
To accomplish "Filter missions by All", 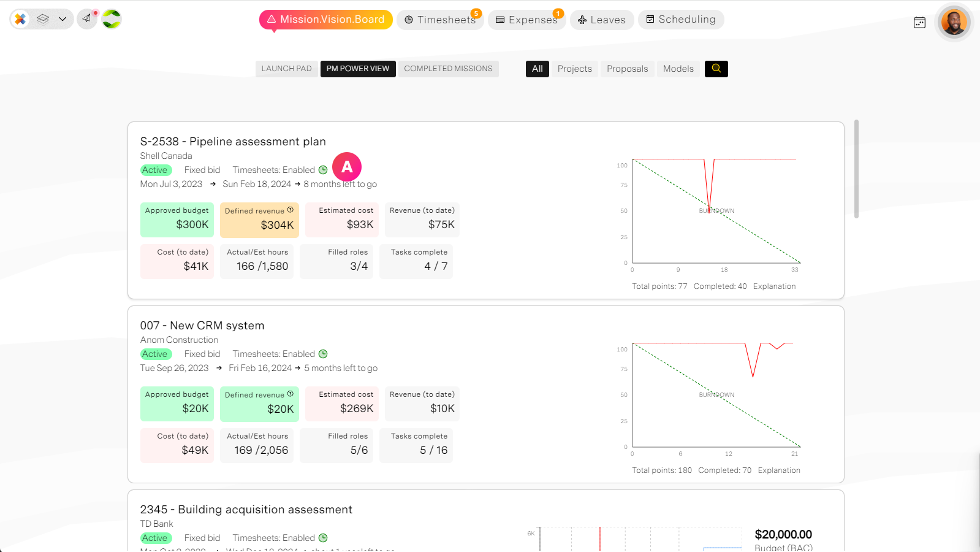I will 537,69.
